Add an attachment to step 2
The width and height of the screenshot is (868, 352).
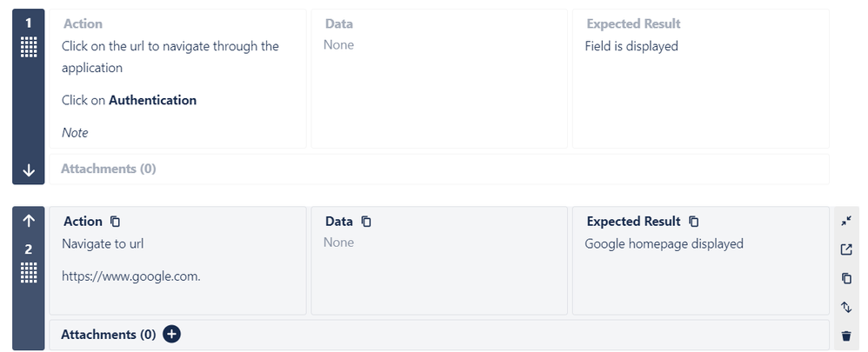[x=171, y=334]
